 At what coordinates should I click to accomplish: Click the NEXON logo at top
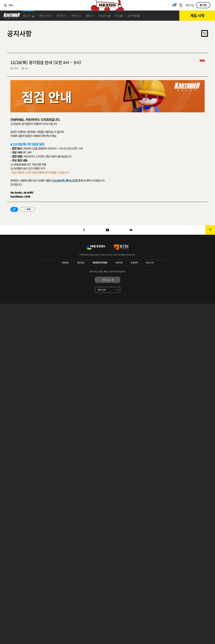coord(107,5)
